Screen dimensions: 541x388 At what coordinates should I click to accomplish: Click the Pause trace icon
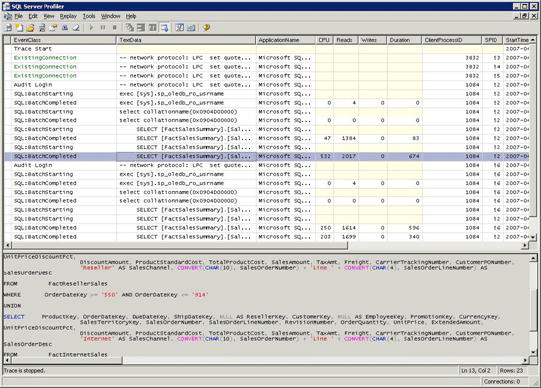tap(103, 28)
